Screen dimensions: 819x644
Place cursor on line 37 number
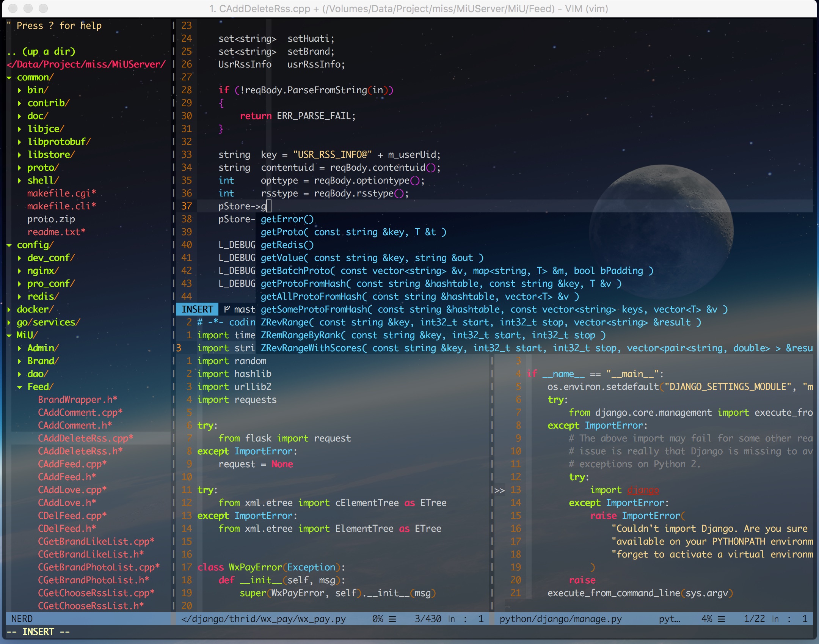pos(187,206)
